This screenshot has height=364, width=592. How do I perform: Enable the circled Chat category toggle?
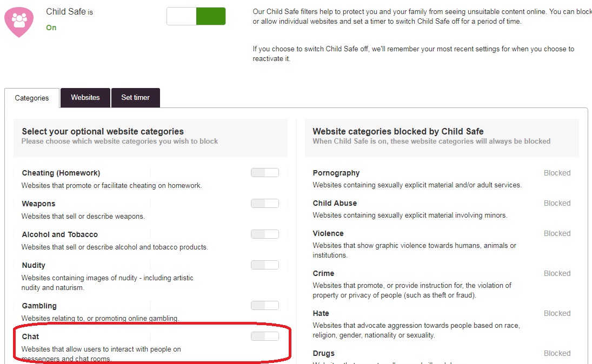tap(265, 335)
